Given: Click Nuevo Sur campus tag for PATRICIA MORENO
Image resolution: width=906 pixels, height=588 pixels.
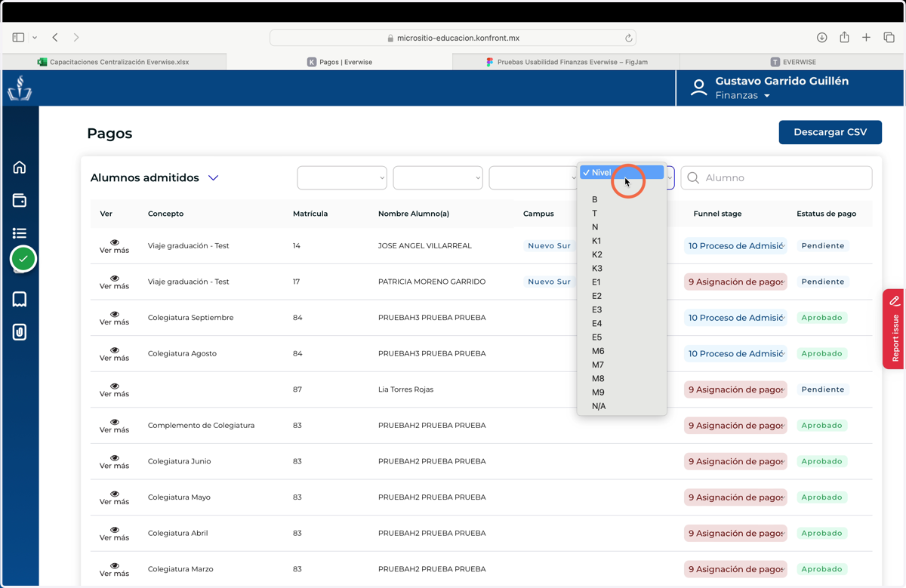Looking at the screenshot, I should click(549, 282).
